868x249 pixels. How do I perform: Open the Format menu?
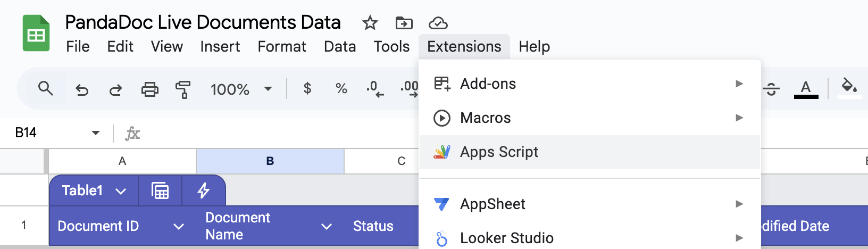282,47
